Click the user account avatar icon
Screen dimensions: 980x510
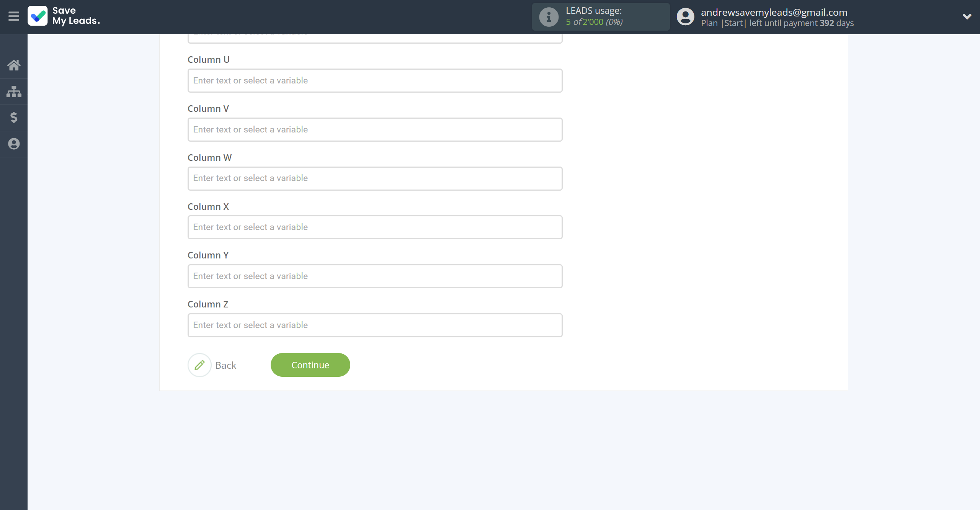(x=686, y=17)
